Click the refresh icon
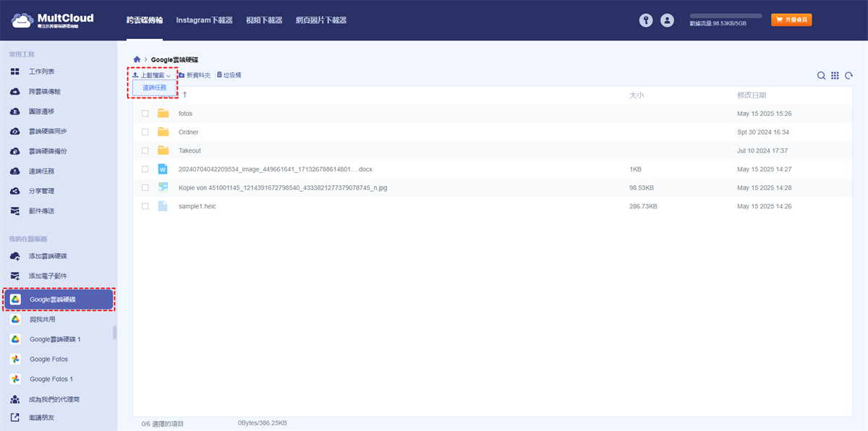Image resolution: width=868 pixels, height=431 pixels. (x=848, y=76)
